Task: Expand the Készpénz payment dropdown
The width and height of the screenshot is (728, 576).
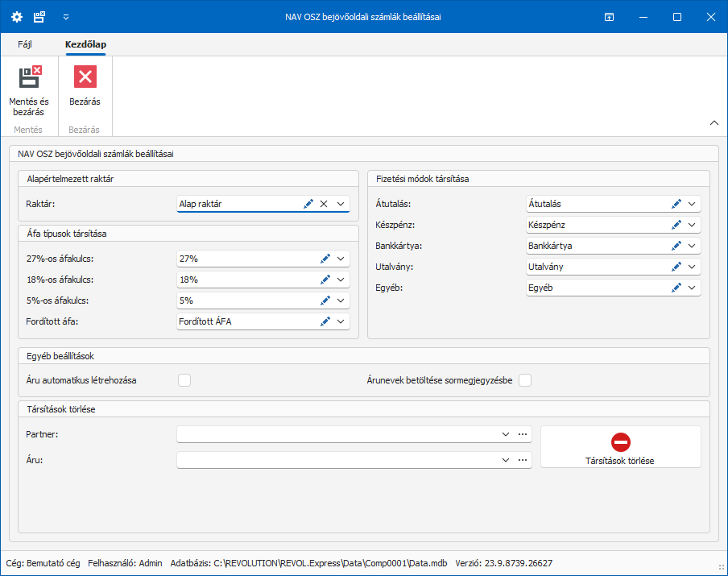Action: (692, 225)
